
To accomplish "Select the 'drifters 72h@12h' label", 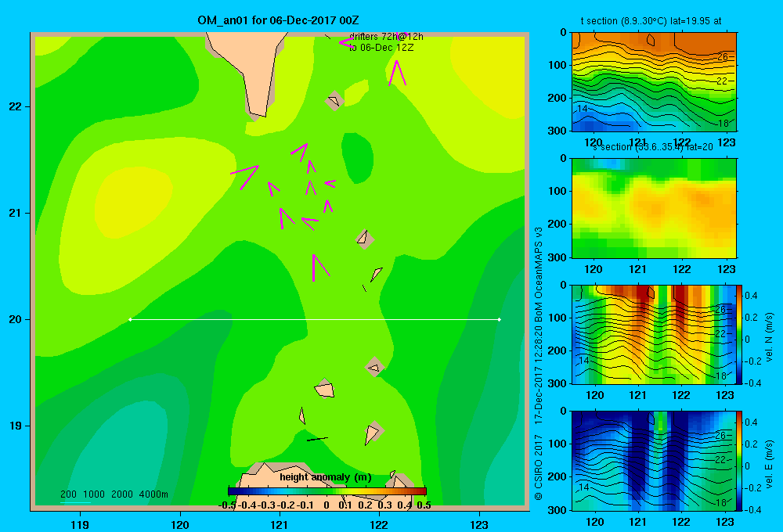I will pyautogui.click(x=386, y=37).
